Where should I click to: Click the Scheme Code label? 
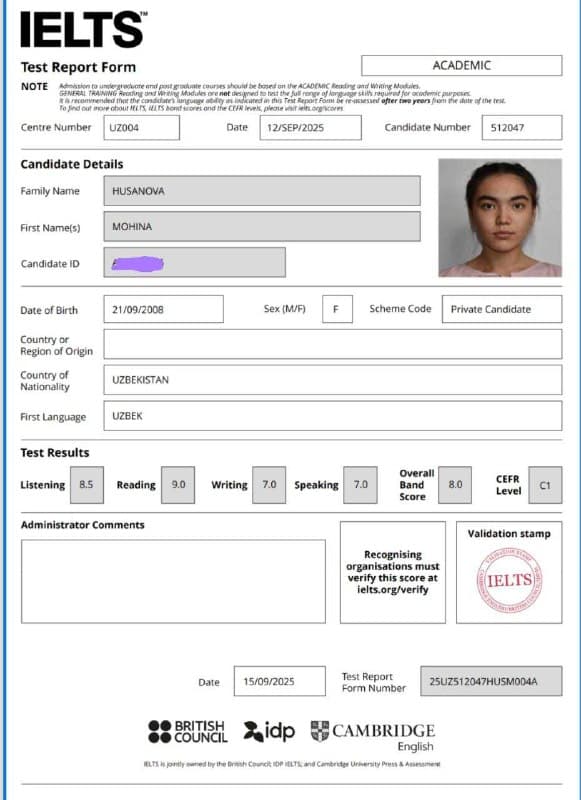click(400, 309)
